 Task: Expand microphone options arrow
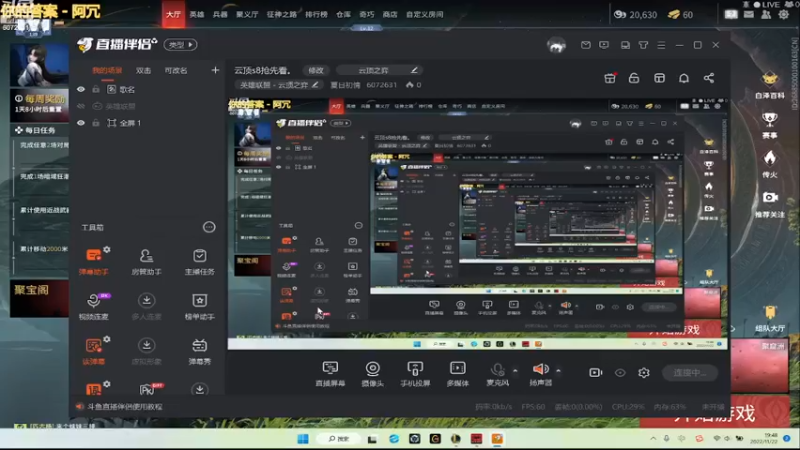click(x=515, y=370)
